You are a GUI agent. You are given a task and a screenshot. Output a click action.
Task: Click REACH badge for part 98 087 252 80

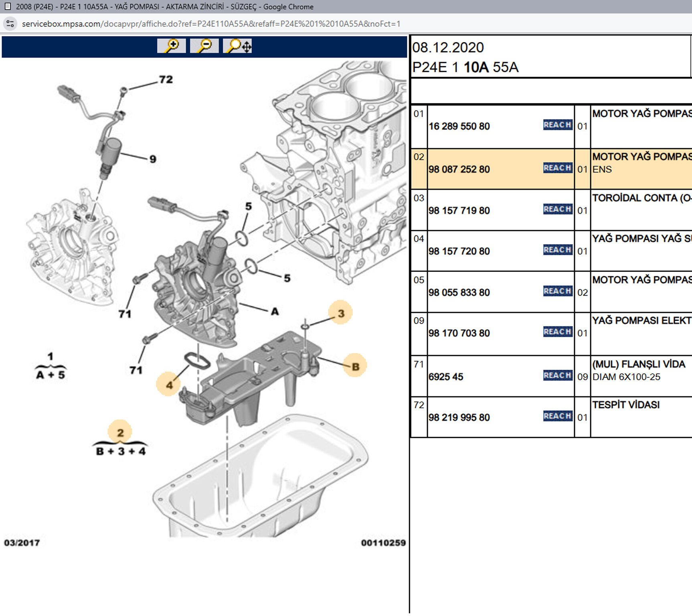557,168
